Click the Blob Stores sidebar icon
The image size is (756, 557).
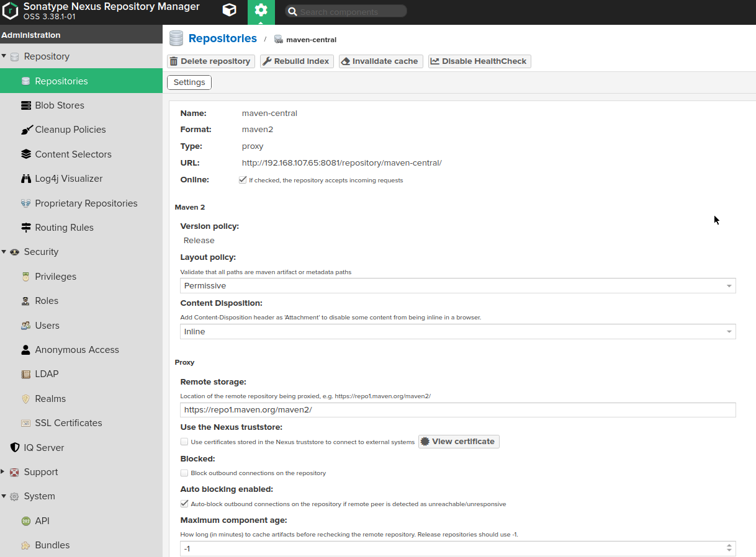tap(26, 105)
